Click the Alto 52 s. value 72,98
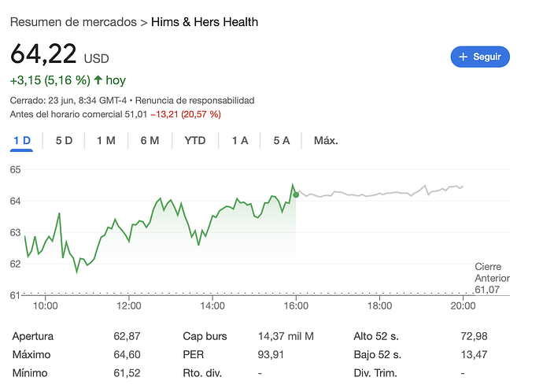The width and height of the screenshot is (543, 392). pyautogui.click(x=474, y=336)
